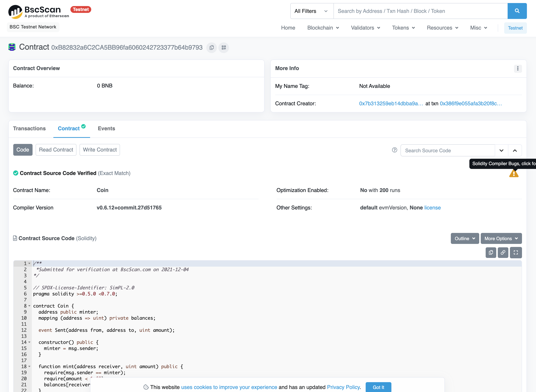Open the Events tab
Image resolution: width=536 pixels, height=392 pixels.
point(106,128)
